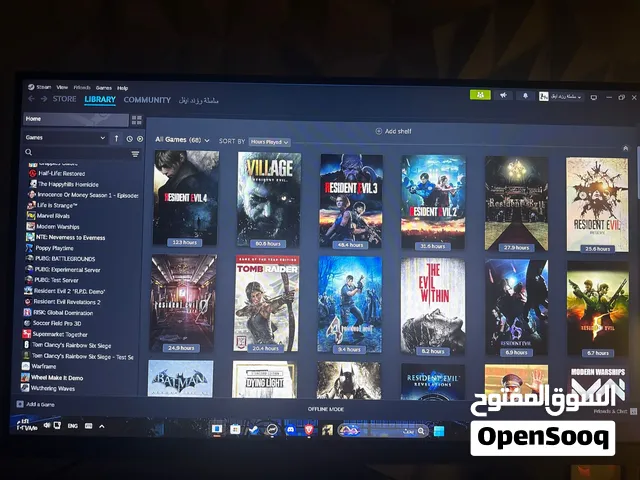The height and width of the screenshot is (480, 640).
Task: Focus the library search field
Action: (78, 153)
